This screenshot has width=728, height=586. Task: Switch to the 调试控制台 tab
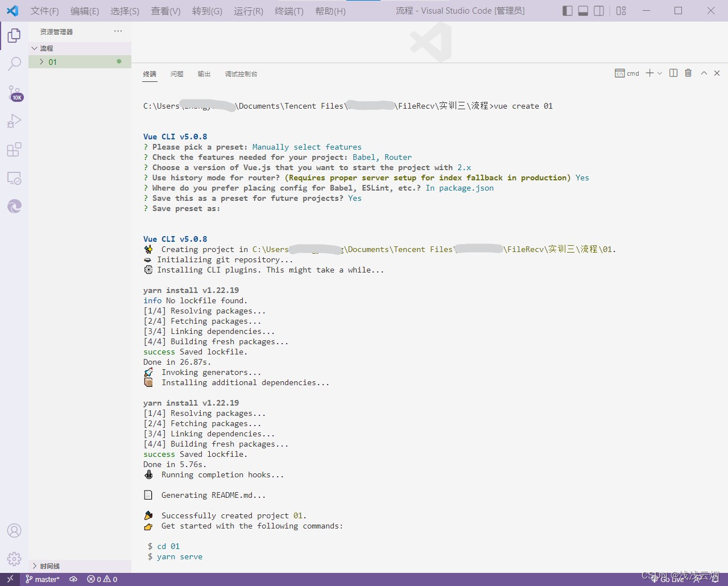click(x=241, y=74)
